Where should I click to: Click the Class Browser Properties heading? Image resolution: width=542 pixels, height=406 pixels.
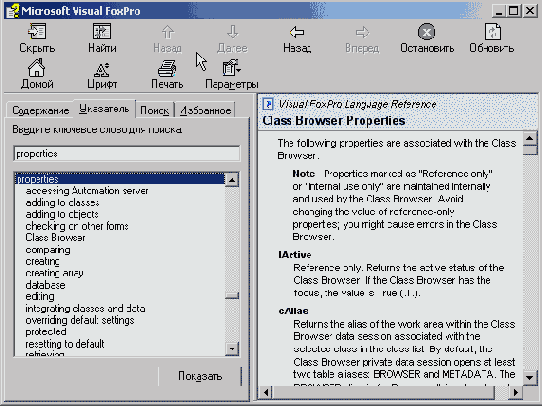click(334, 121)
